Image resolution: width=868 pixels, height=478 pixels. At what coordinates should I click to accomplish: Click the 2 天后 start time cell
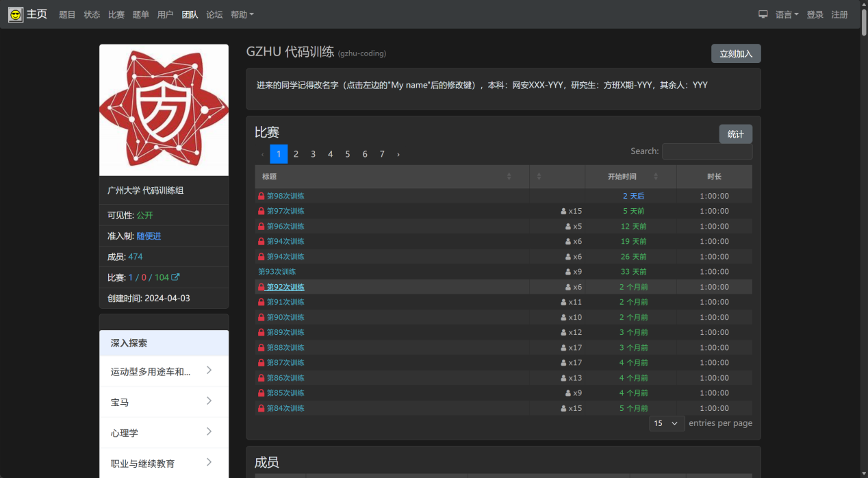(x=633, y=196)
